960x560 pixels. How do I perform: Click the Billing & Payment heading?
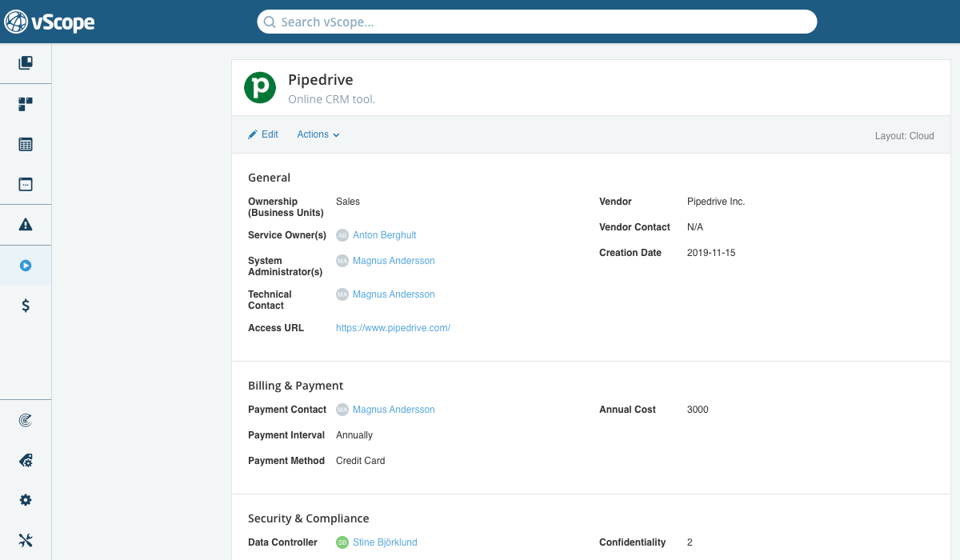pyautogui.click(x=296, y=386)
